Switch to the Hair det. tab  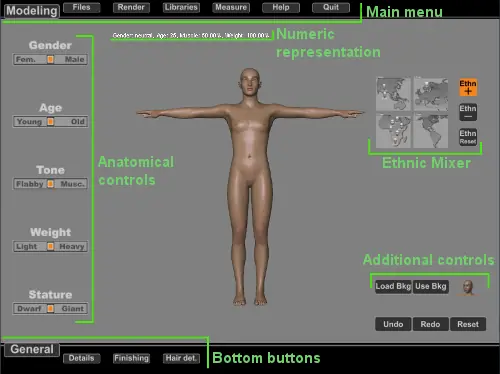click(181, 358)
